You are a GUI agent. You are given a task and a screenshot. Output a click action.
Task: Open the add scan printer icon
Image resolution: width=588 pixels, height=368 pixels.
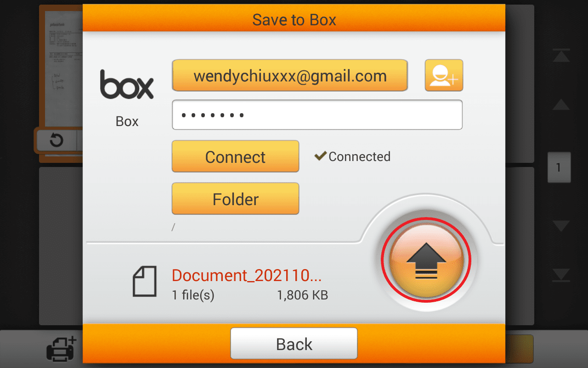click(62, 349)
